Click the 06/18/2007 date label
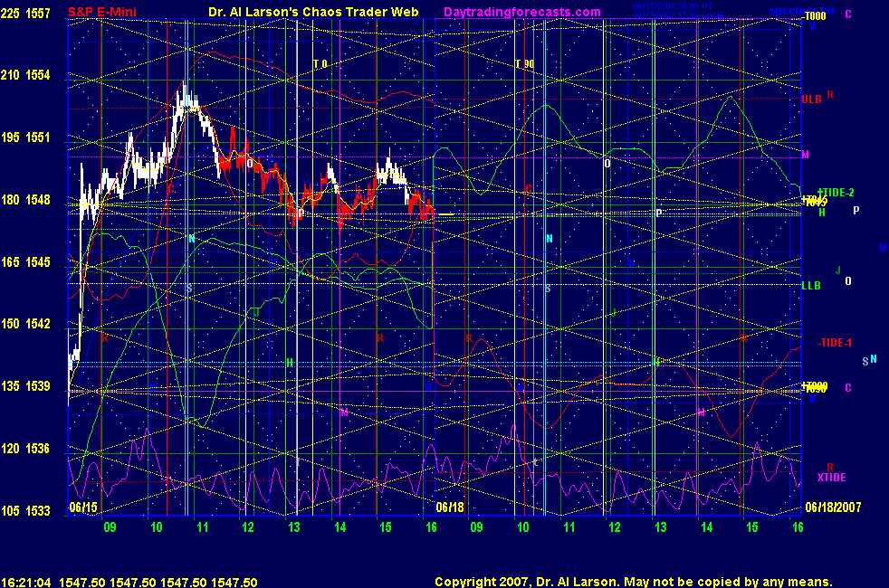 [x=833, y=507]
